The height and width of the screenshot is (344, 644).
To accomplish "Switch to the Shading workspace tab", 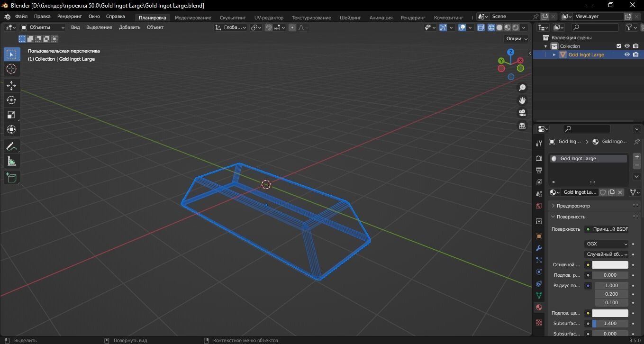I will [350, 18].
